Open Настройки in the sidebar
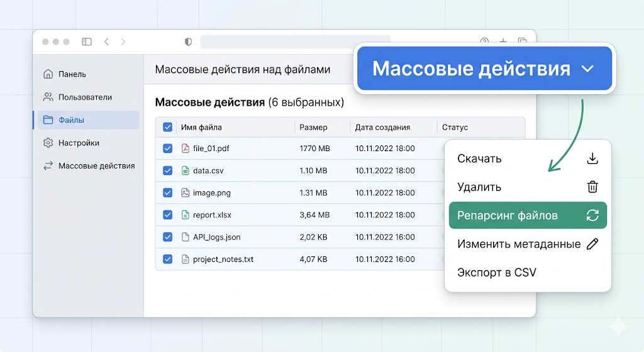 coord(88,143)
